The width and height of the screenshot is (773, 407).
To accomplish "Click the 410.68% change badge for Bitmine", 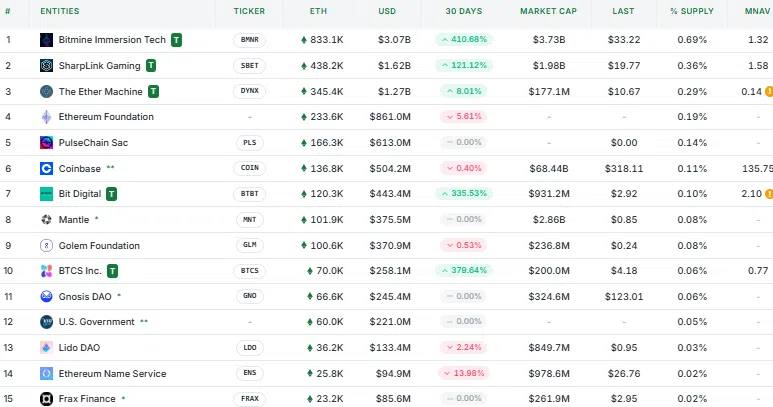I will click(464, 39).
